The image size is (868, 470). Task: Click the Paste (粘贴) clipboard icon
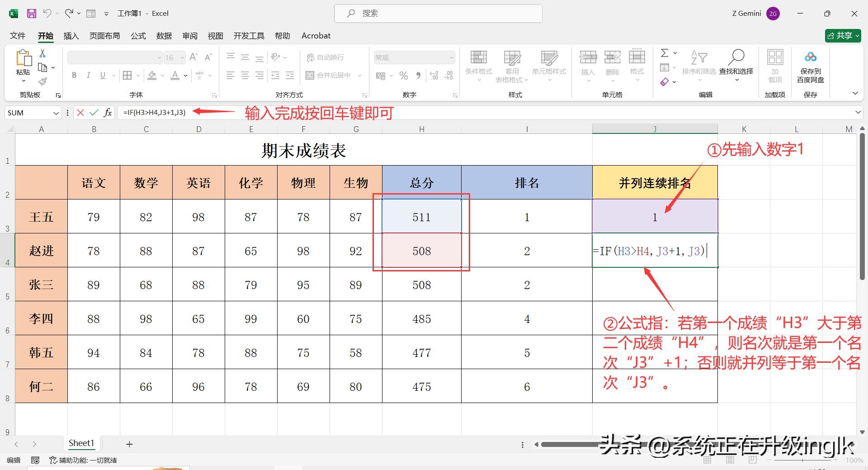point(24,59)
